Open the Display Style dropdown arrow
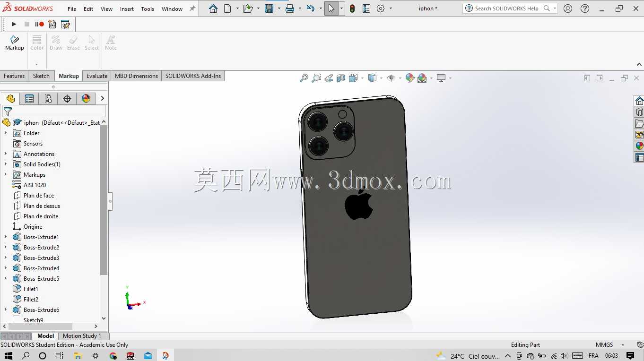Image resolution: width=644 pixels, height=361 pixels. (x=381, y=78)
